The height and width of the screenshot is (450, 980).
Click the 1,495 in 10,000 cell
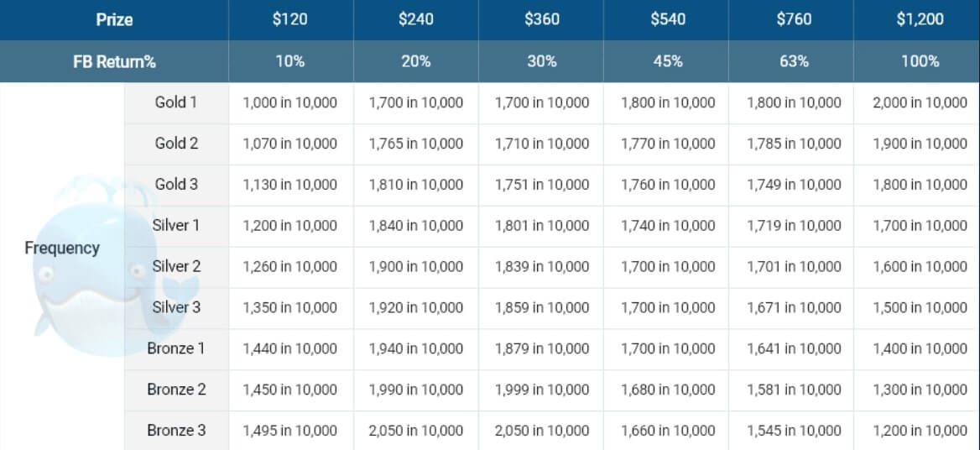coord(290,431)
